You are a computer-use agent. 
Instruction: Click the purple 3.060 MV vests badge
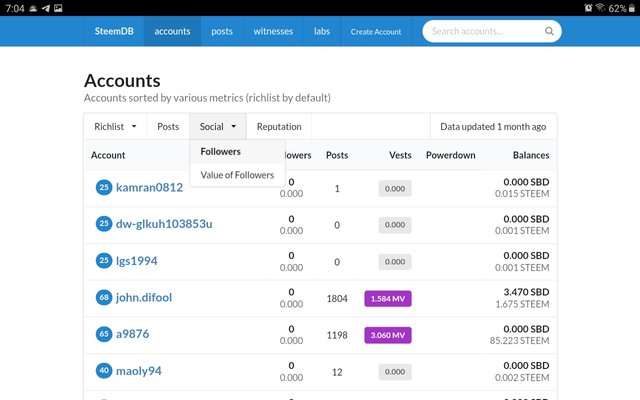(388, 335)
